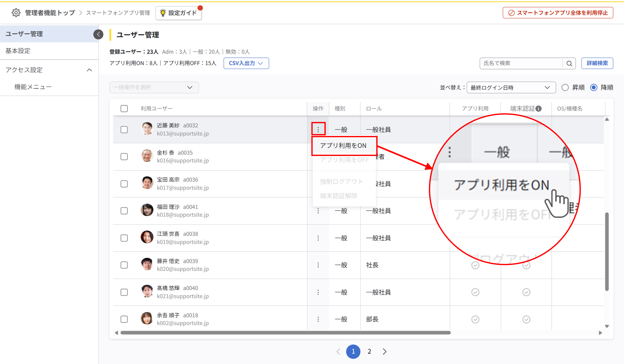The width and height of the screenshot is (624, 364).
Task: Check the box for 余吾 順子
Action: pos(124,319)
